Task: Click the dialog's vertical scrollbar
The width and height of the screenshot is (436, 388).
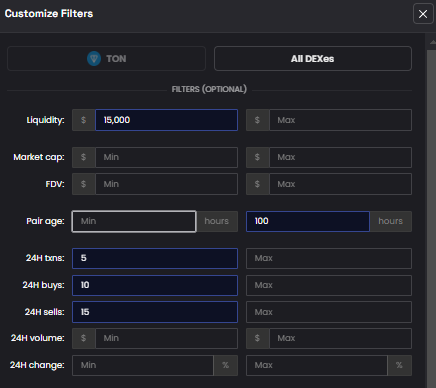Action: (431, 219)
